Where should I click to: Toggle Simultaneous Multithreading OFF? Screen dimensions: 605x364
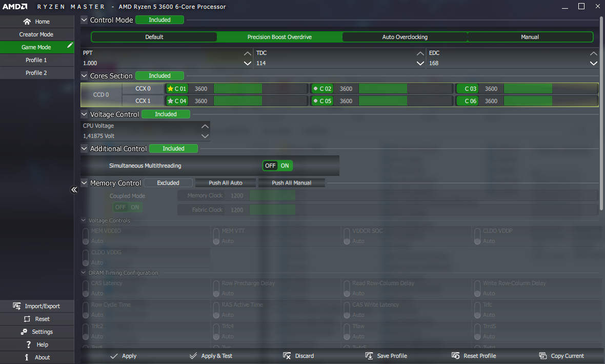tap(270, 166)
